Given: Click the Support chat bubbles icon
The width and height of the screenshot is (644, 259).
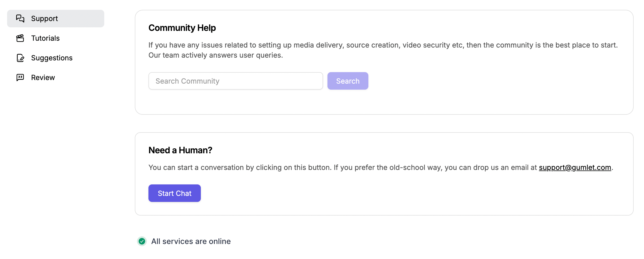Looking at the screenshot, I should (x=20, y=18).
